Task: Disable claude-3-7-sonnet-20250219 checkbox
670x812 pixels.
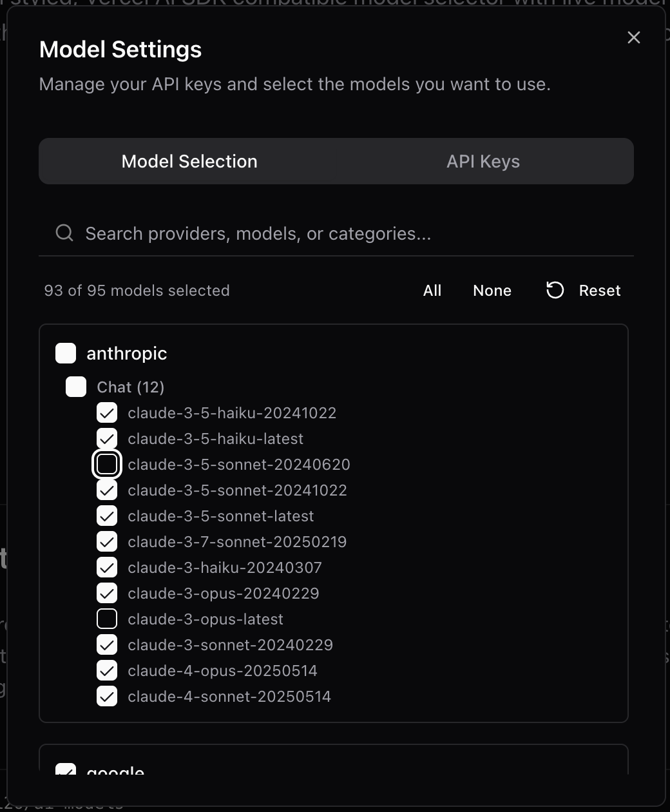Action: [107, 541]
